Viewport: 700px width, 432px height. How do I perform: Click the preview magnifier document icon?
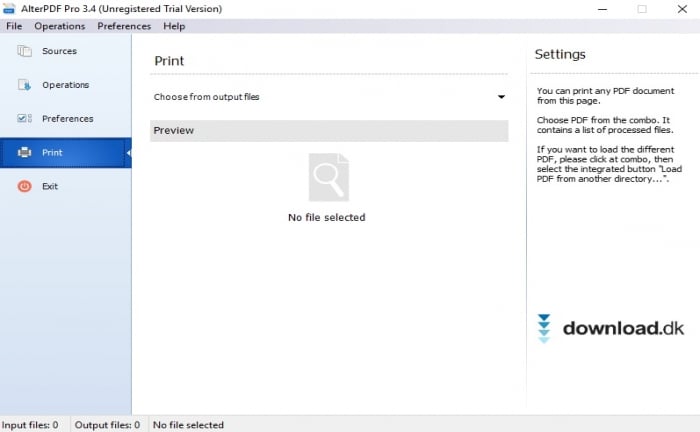(328, 178)
